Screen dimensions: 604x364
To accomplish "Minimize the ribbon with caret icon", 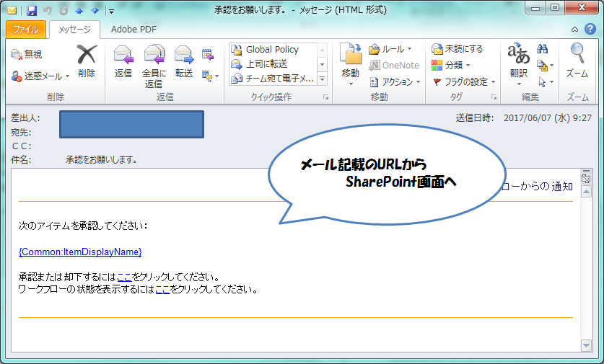I will (574, 30).
